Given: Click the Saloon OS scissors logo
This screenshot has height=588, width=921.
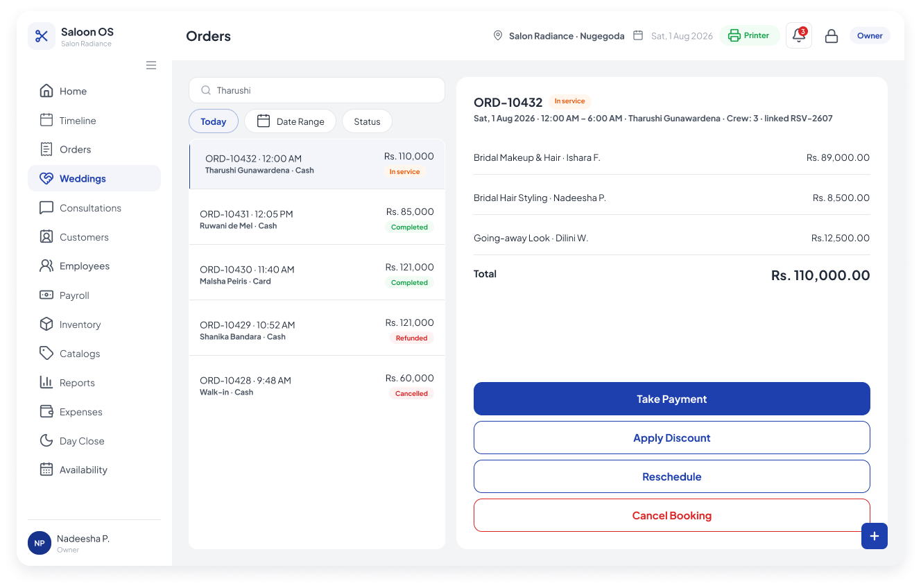Looking at the screenshot, I should [x=42, y=36].
